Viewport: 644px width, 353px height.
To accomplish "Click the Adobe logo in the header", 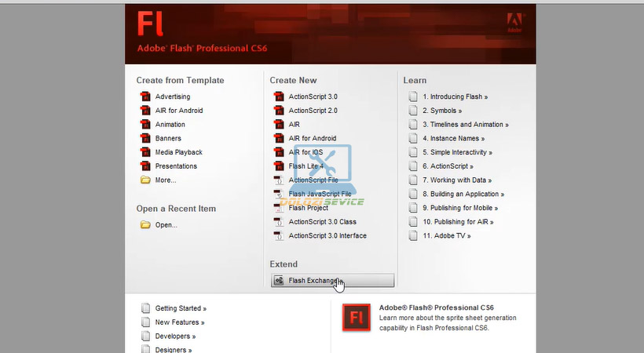I will (515, 22).
